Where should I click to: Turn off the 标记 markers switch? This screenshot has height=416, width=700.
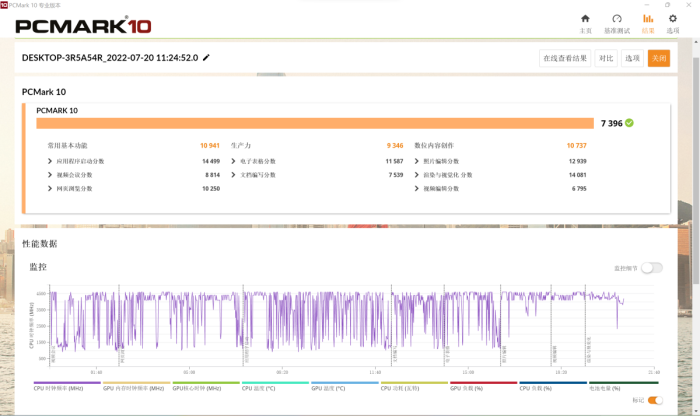coord(655,400)
